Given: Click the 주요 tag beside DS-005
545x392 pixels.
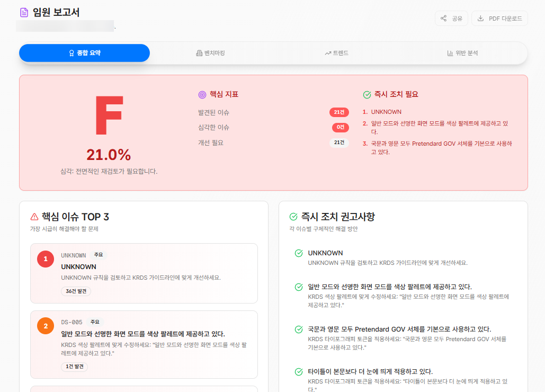Looking at the screenshot, I should (95, 322).
